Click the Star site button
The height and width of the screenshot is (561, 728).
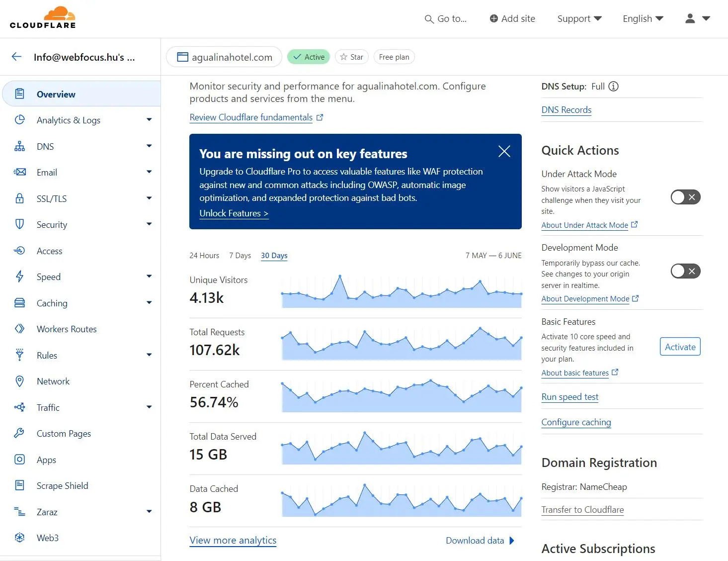point(352,57)
